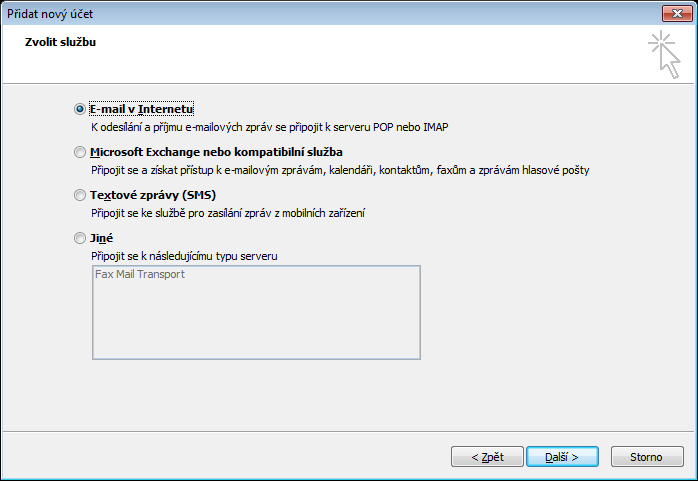The width and height of the screenshot is (698, 482).
Task: Click the bold E-mail v Internetu label text
Action: [142, 109]
